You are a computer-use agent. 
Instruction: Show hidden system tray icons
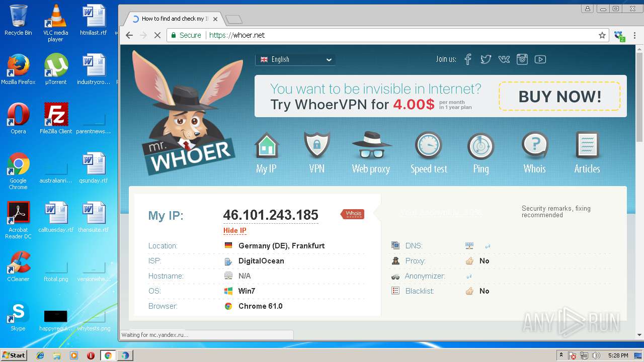[x=561, y=355]
